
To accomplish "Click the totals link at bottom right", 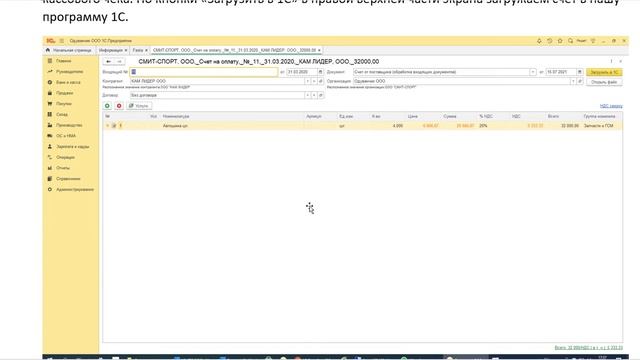I will coord(589,348).
